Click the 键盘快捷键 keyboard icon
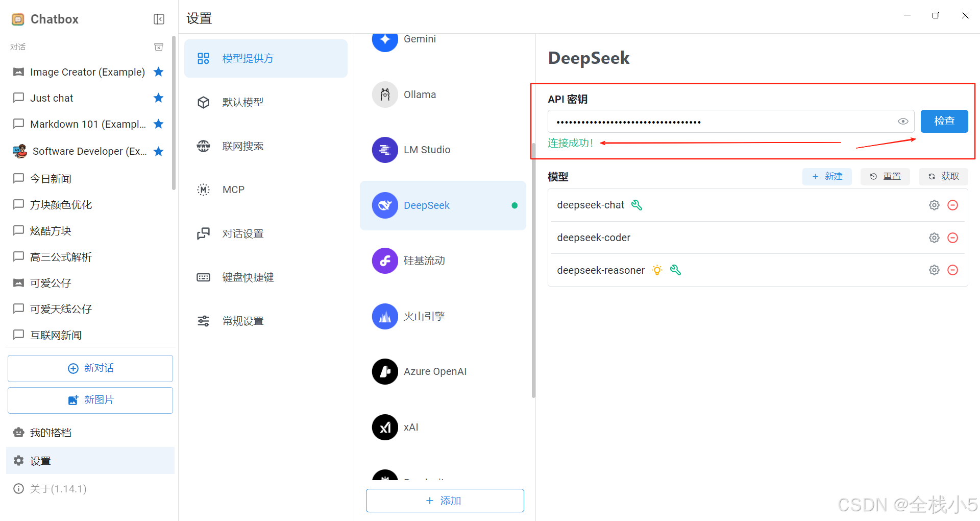The image size is (980, 521). click(203, 277)
